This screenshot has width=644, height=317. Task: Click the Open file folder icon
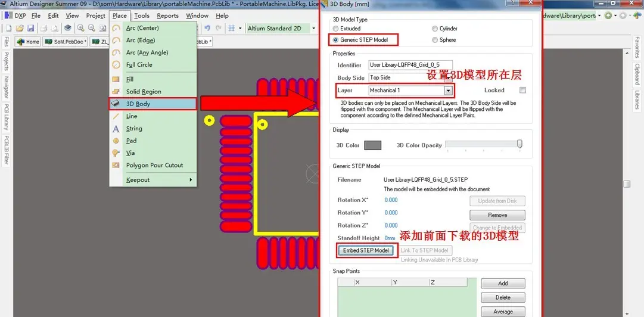pyautogui.click(x=19, y=29)
